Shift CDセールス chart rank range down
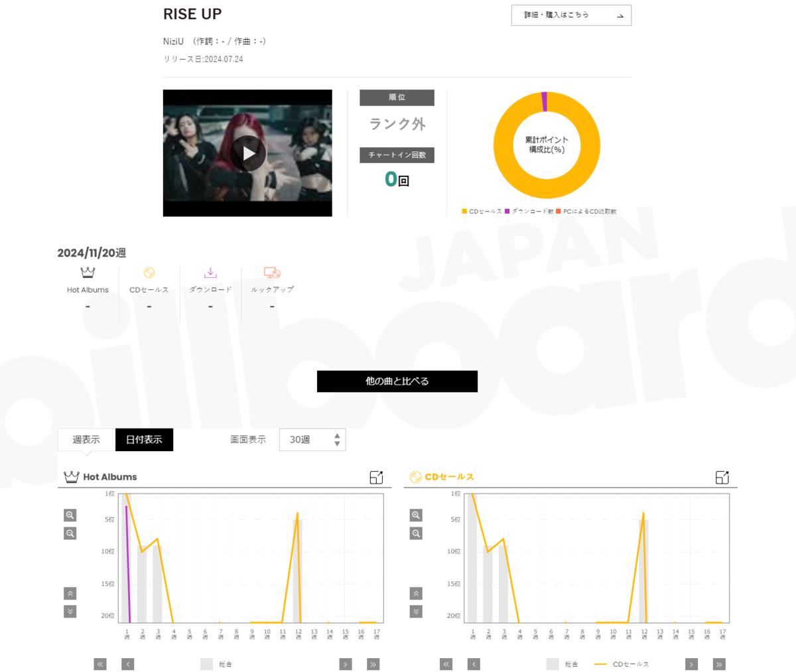 click(417, 612)
